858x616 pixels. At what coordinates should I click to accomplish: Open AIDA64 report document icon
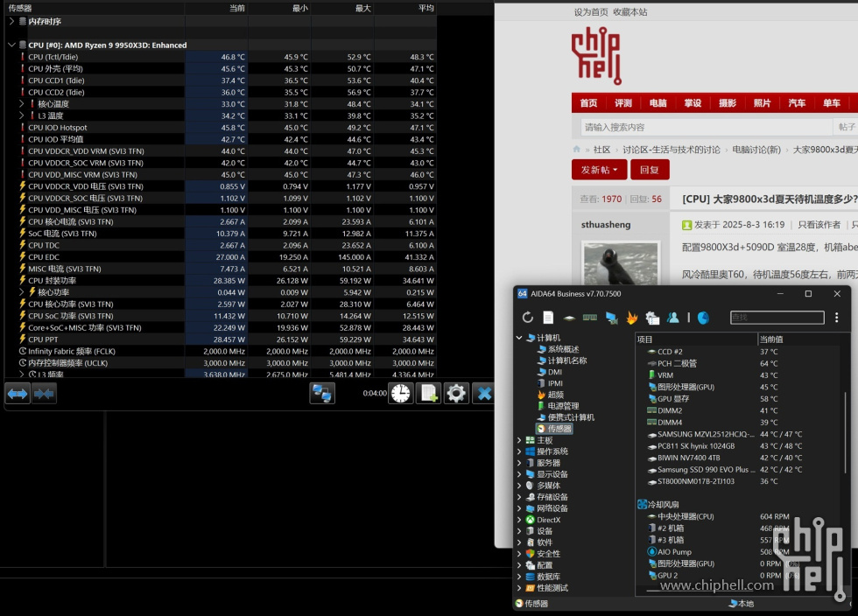(x=548, y=318)
